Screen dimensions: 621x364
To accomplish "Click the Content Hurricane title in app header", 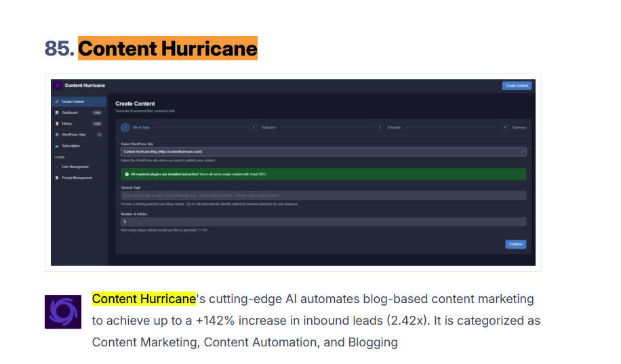I will tap(85, 85).
